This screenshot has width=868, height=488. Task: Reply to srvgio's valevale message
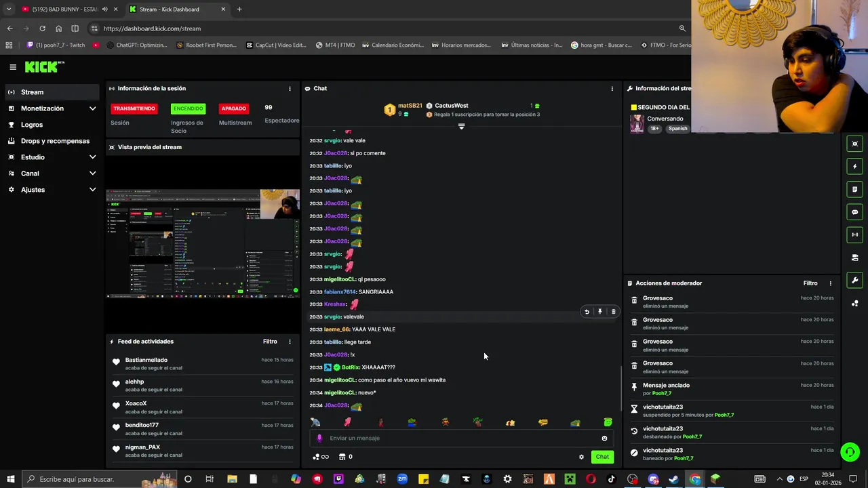point(587,312)
